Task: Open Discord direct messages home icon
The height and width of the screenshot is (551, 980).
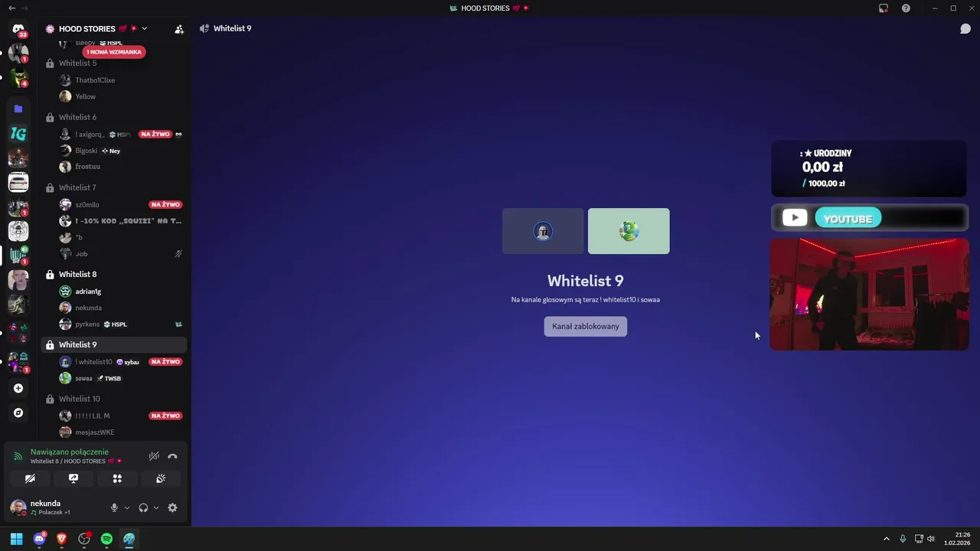Action: tap(18, 29)
